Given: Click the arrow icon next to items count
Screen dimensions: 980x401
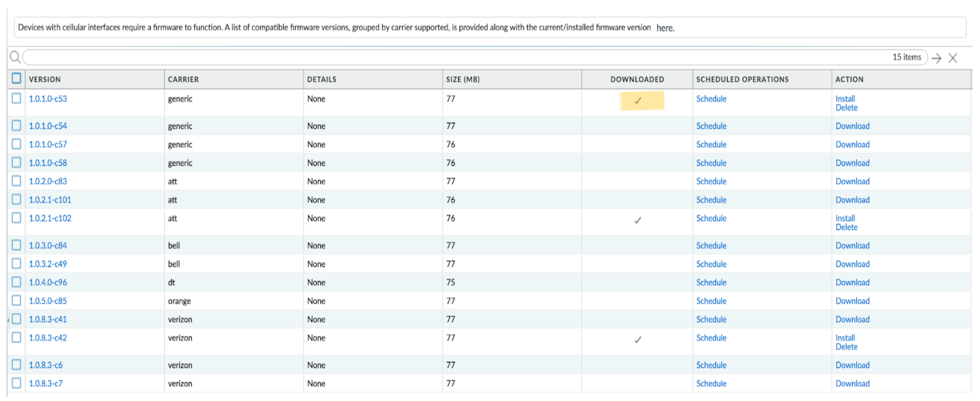Looking at the screenshot, I should click(x=936, y=58).
